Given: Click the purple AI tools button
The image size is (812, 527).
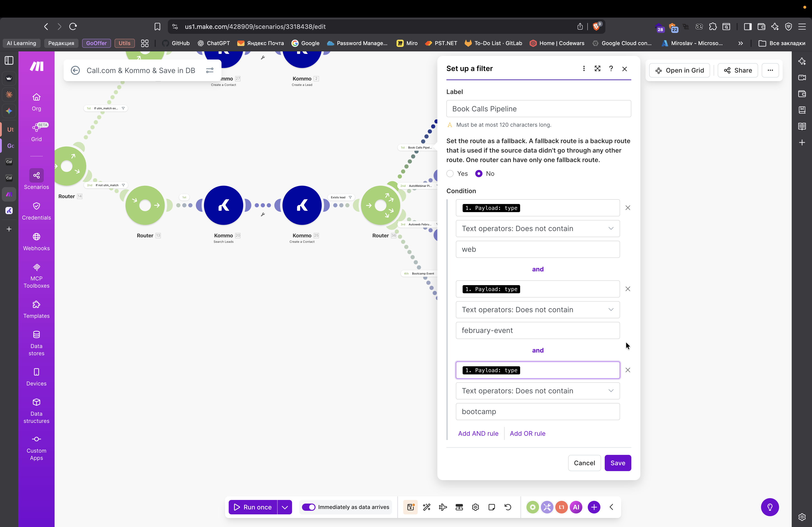Looking at the screenshot, I should click(x=576, y=507).
